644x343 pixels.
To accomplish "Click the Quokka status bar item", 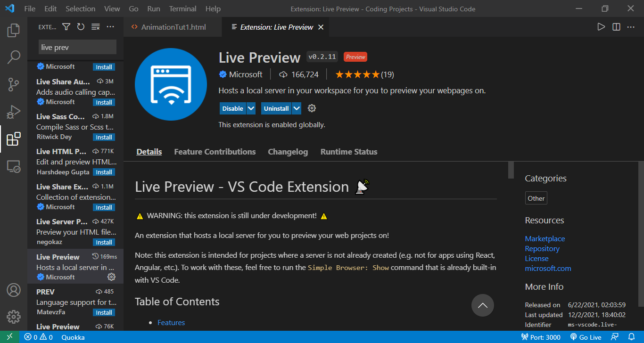I will 73,337.
